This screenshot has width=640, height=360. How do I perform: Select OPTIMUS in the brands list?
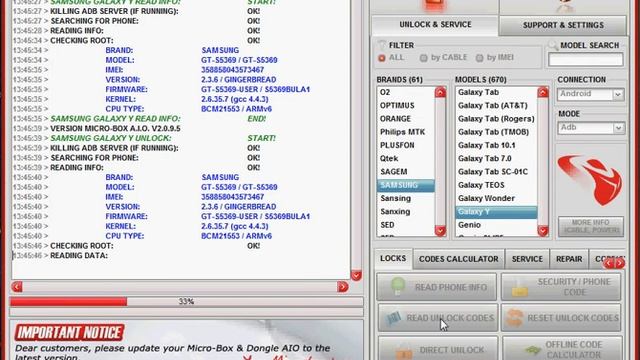405,105
